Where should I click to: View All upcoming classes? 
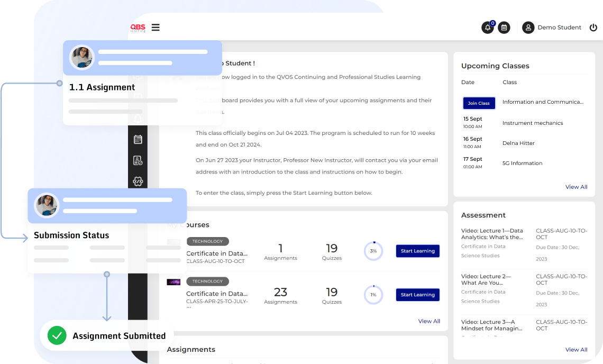(x=576, y=187)
